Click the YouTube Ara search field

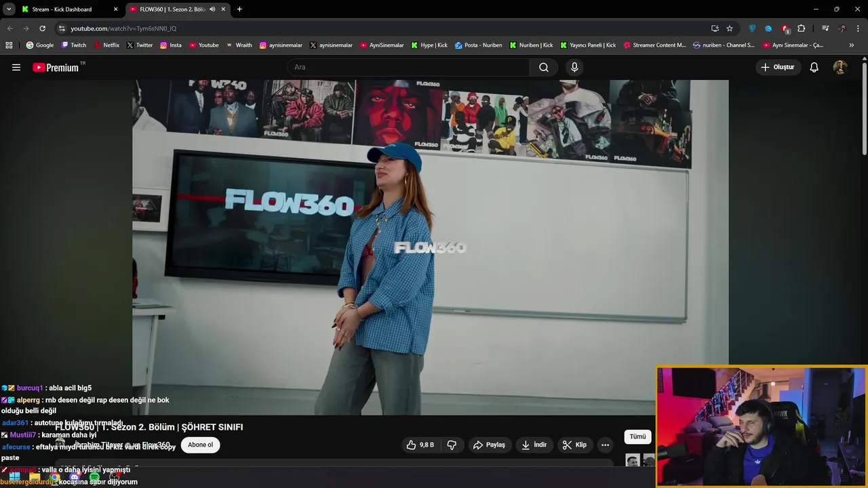[408, 67]
